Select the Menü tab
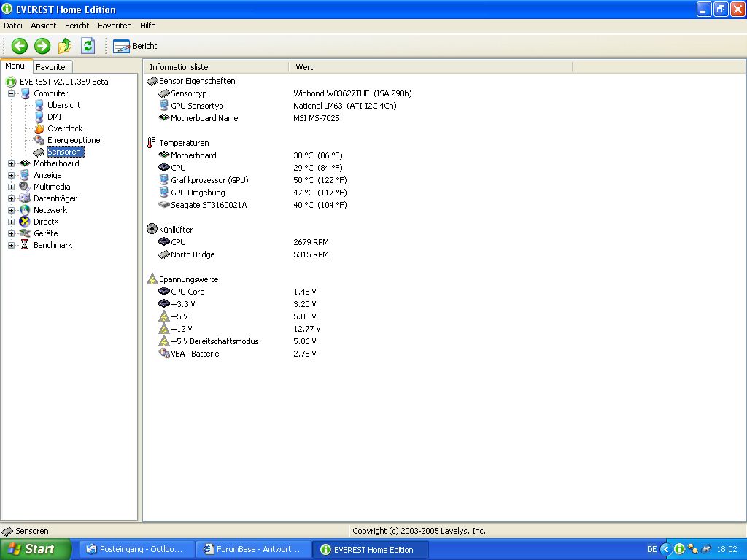The height and width of the screenshot is (560, 747). [x=15, y=66]
